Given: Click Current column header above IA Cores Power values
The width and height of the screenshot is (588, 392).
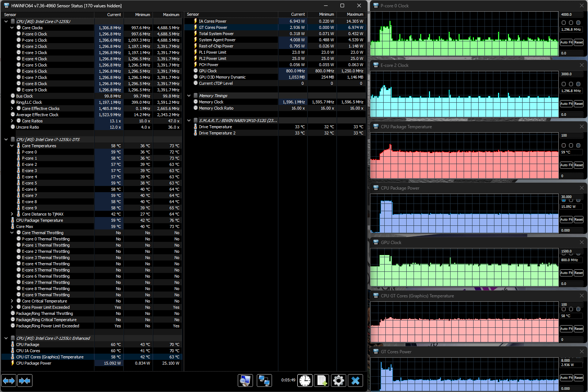Looking at the screenshot, I should pos(293,15).
